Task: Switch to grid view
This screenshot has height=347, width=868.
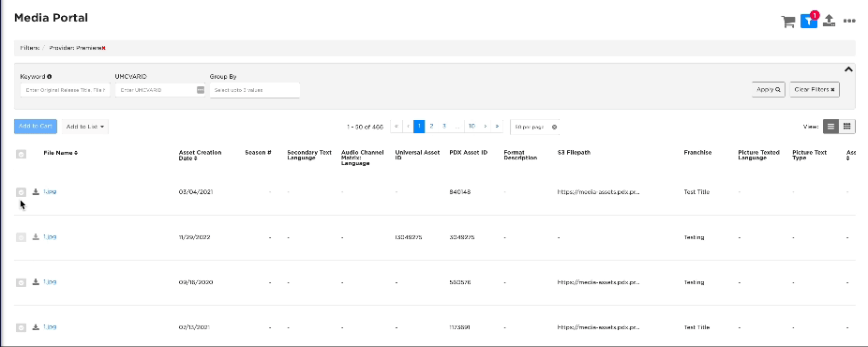Action: pyautogui.click(x=847, y=127)
